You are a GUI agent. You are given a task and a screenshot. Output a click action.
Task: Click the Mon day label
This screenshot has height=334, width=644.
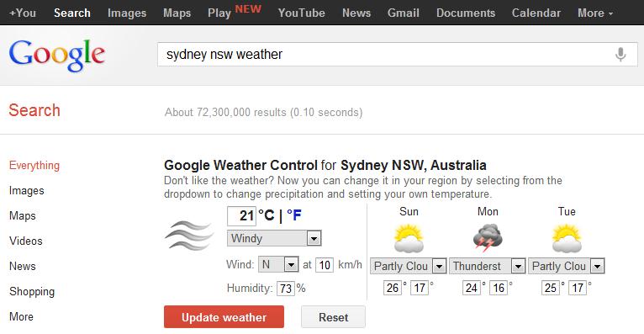488,211
